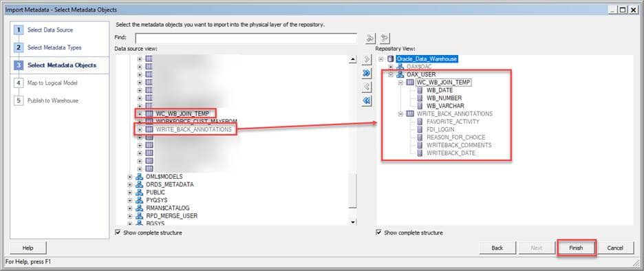Open step 3 Select Metadata Objects
Viewport: 644px width, 271px height.
tap(62, 65)
